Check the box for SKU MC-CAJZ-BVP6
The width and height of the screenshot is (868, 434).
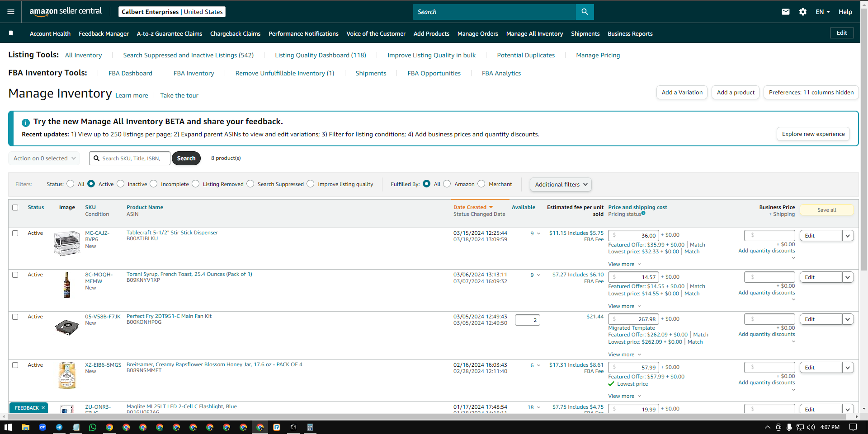coord(15,233)
